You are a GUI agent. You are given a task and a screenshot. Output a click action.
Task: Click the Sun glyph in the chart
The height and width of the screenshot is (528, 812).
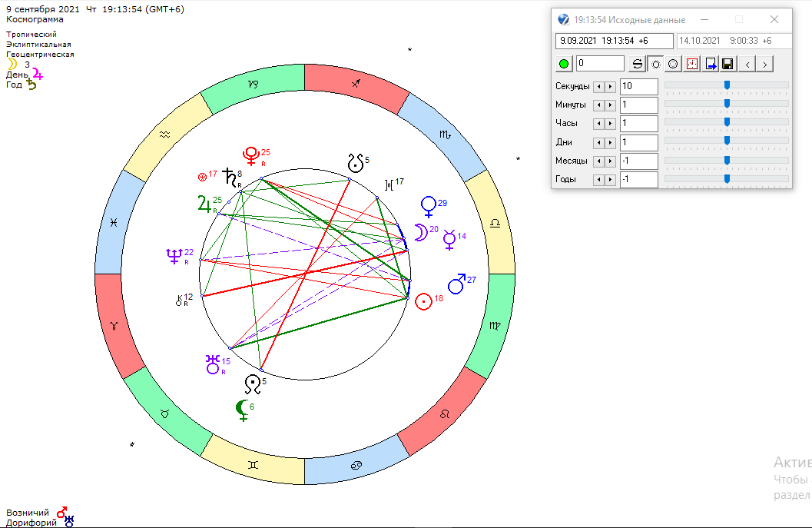(423, 301)
